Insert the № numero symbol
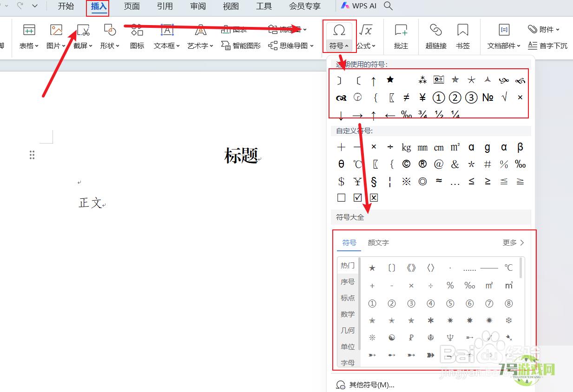 (x=487, y=97)
